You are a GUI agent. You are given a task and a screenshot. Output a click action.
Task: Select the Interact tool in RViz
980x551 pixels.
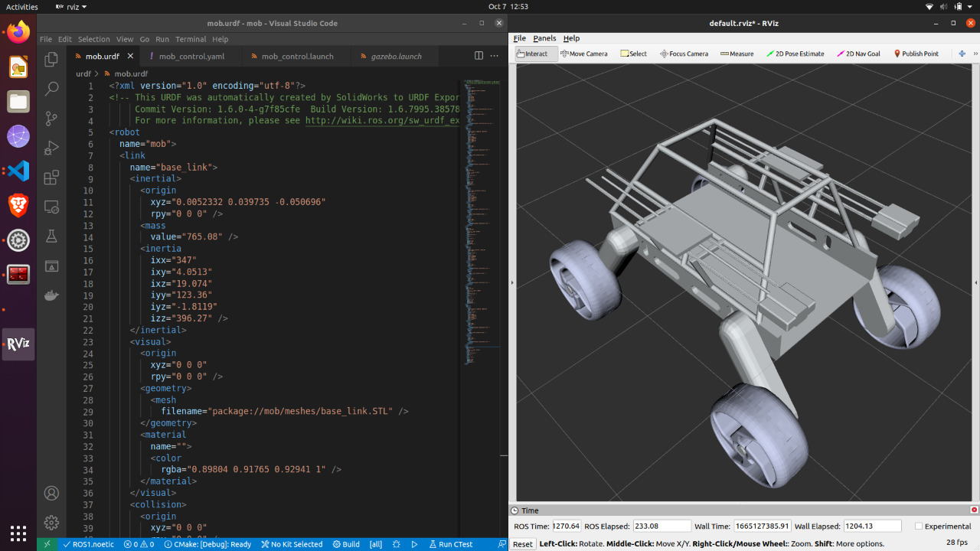tap(535, 54)
